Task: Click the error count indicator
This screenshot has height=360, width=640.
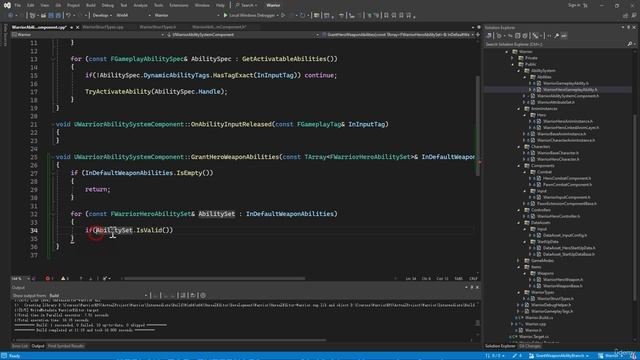Action: click(x=49, y=279)
